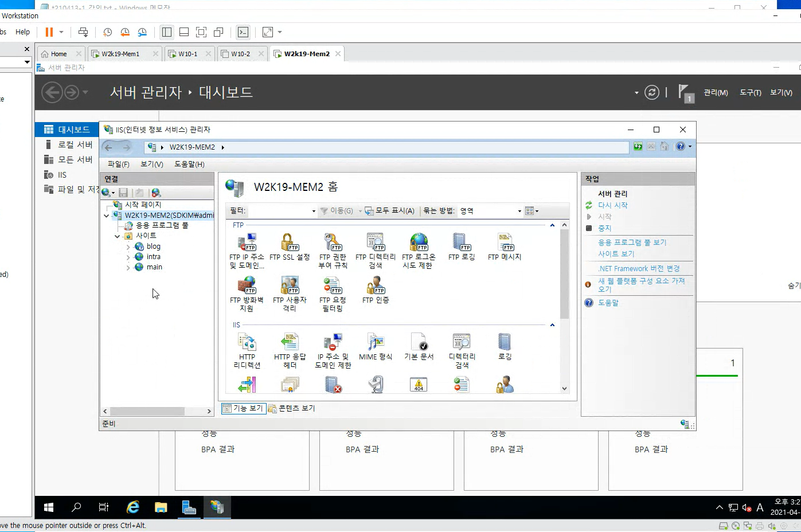801x532 pixels.
Task: Collapse the W2K19-MEM2 server node
Action: click(x=106, y=216)
